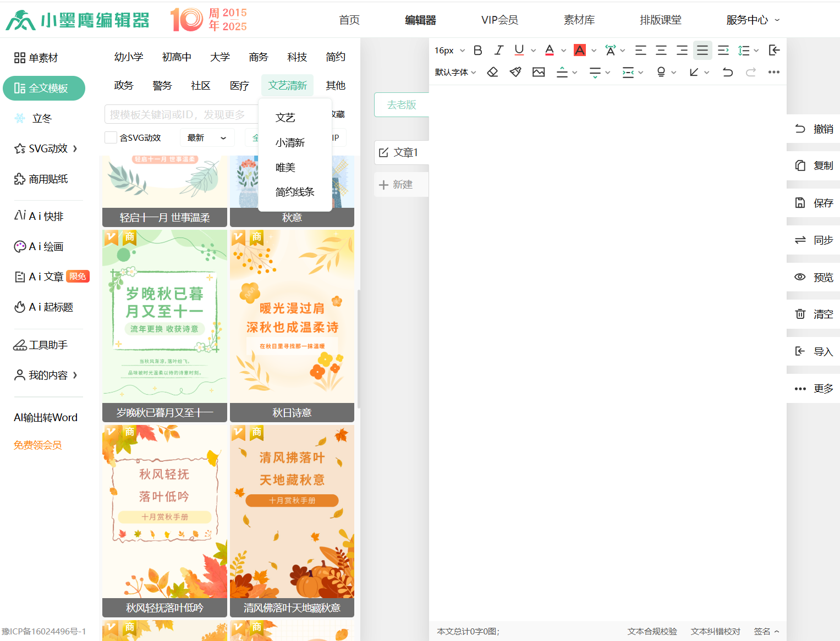Click the 免费领会员 link
The width and height of the screenshot is (840, 641).
click(x=37, y=445)
